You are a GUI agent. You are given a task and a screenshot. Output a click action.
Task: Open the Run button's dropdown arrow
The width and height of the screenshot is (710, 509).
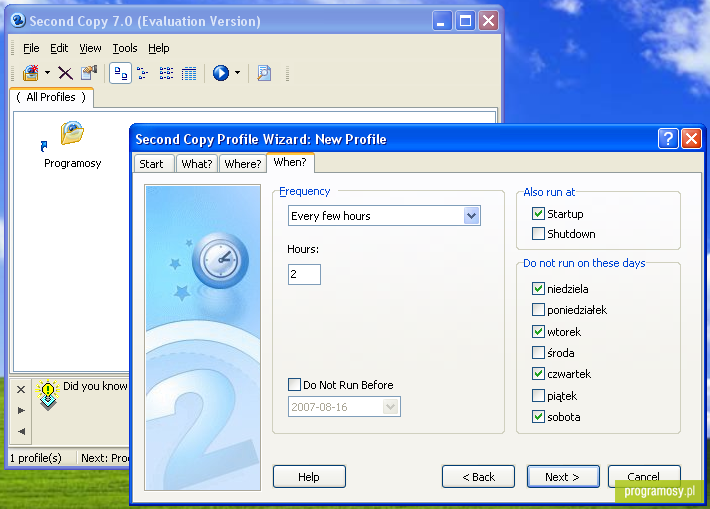point(238,72)
